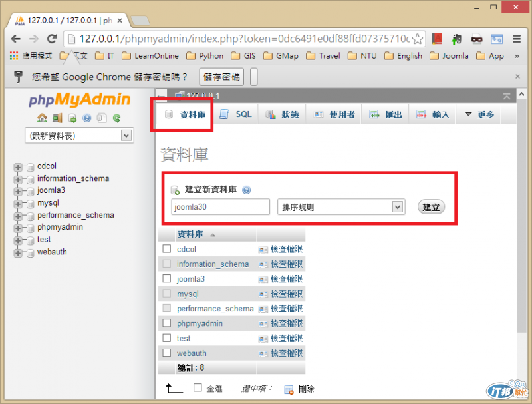Check the joomla3 database checkbox
This screenshot has height=404, width=532.
tap(167, 278)
